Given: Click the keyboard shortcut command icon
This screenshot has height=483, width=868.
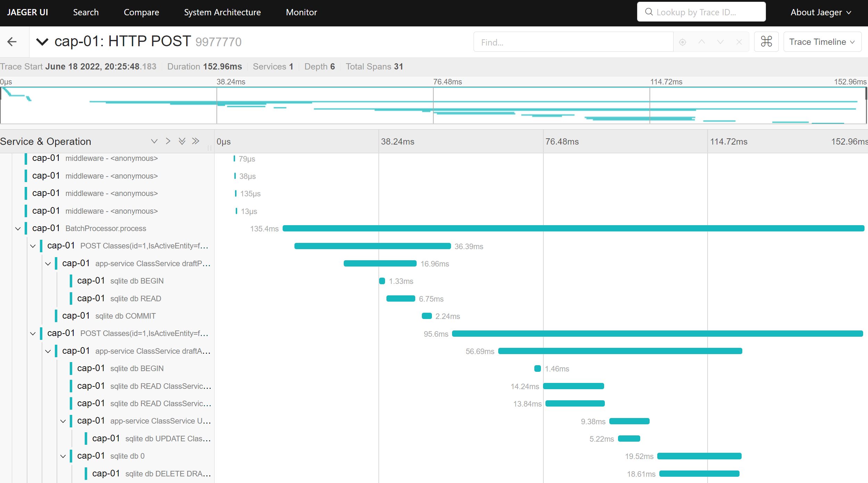Looking at the screenshot, I should pyautogui.click(x=766, y=42).
